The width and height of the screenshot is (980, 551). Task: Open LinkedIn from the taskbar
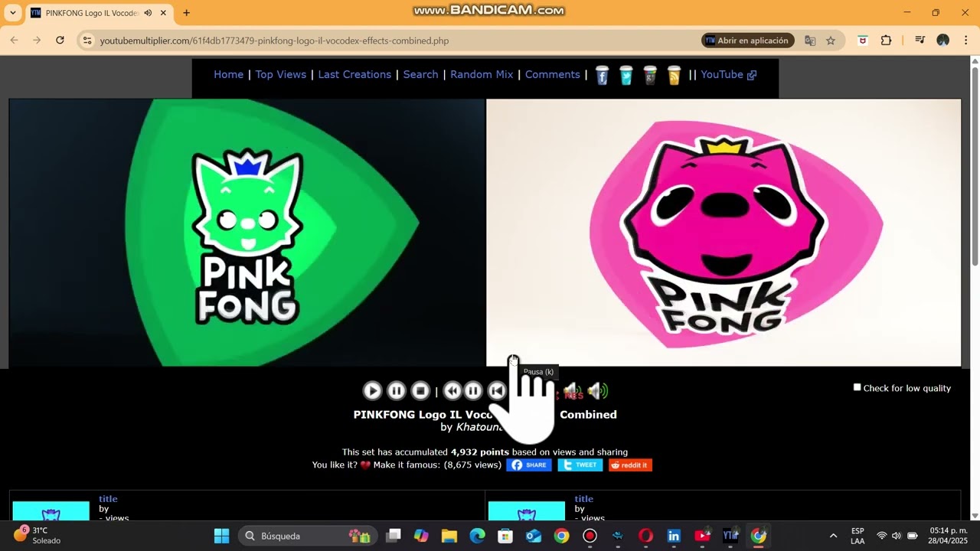click(674, 536)
